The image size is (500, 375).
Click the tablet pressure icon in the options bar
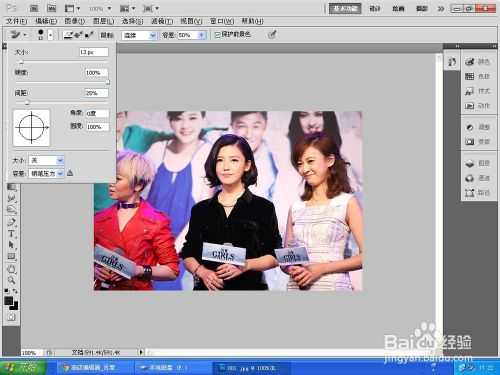[272, 35]
